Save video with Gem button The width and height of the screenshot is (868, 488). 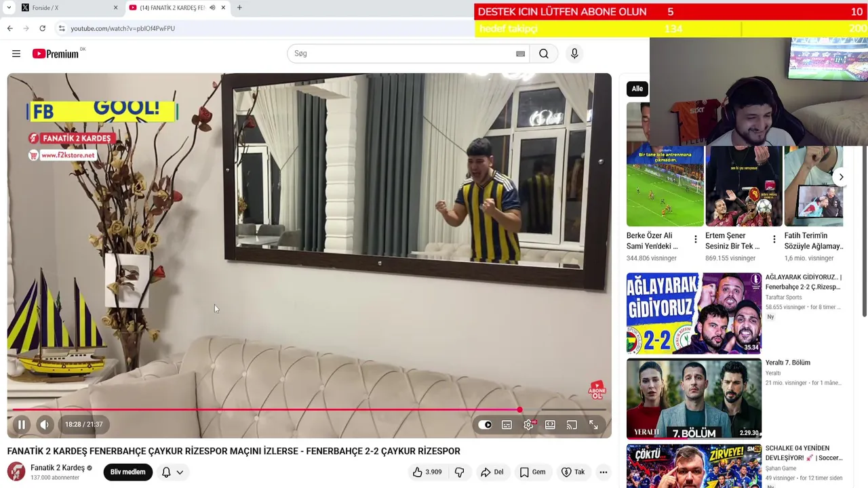tap(532, 472)
